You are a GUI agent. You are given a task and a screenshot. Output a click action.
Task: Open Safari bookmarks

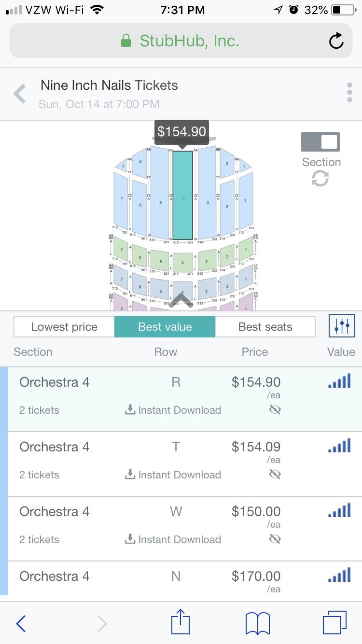(257, 623)
